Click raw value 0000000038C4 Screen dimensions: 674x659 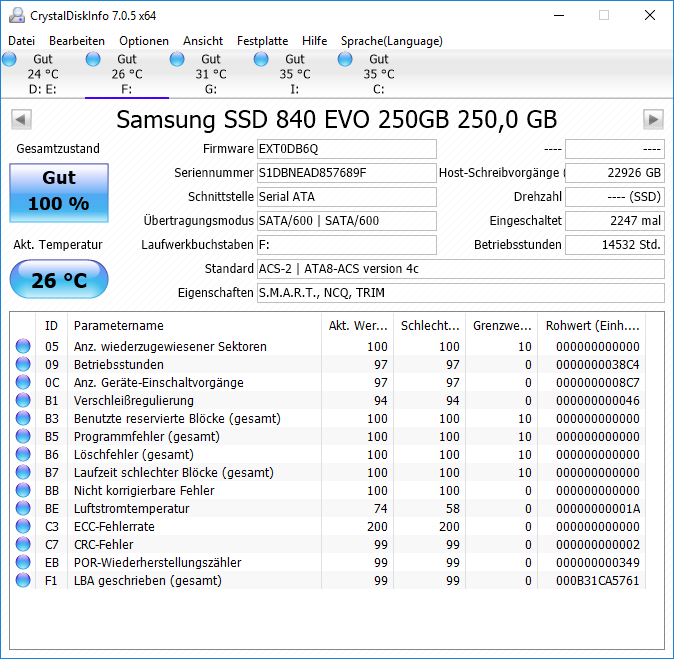pyautogui.click(x=597, y=364)
